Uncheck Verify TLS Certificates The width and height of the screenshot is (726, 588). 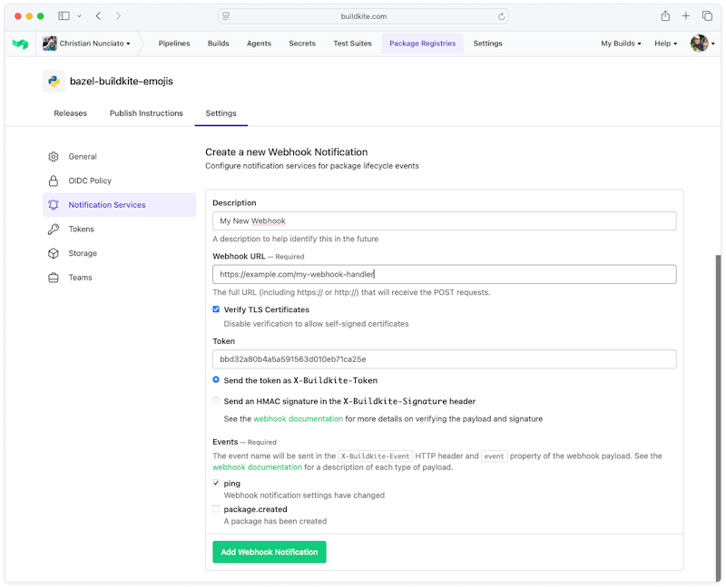pyautogui.click(x=216, y=309)
